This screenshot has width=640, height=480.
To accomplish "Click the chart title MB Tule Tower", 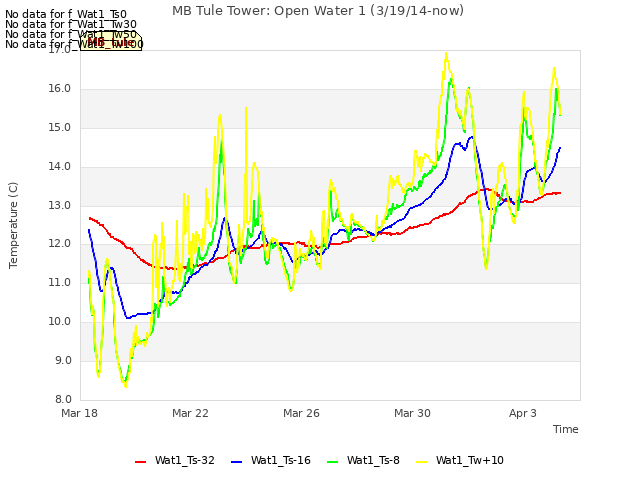I will [318, 11].
